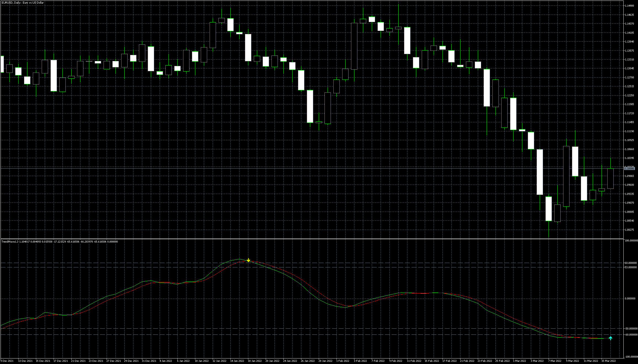The height and width of the screenshot is (364, 638).
Task: Click the 1.11190 price axis label
Action: (x=629, y=131)
